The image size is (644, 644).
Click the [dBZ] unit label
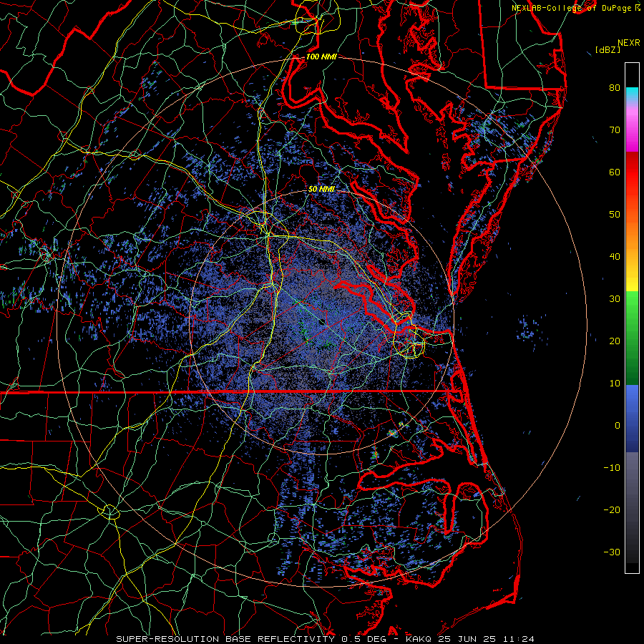coord(608,49)
